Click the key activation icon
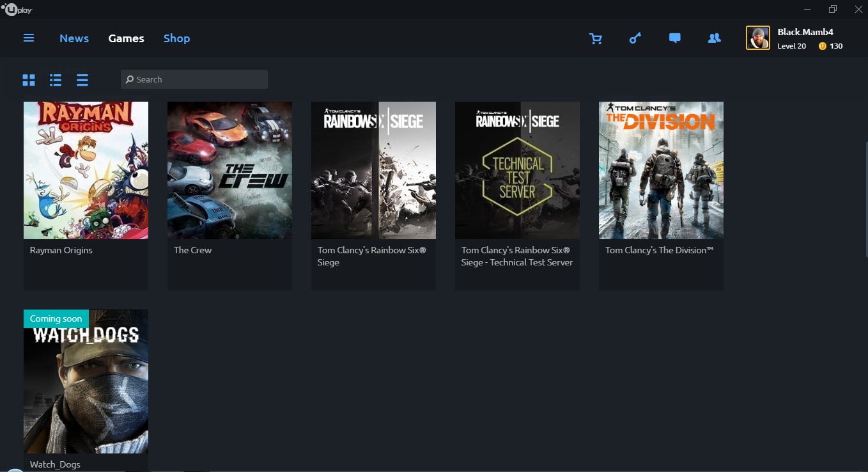Image resolution: width=868 pixels, height=472 pixels. click(x=635, y=38)
